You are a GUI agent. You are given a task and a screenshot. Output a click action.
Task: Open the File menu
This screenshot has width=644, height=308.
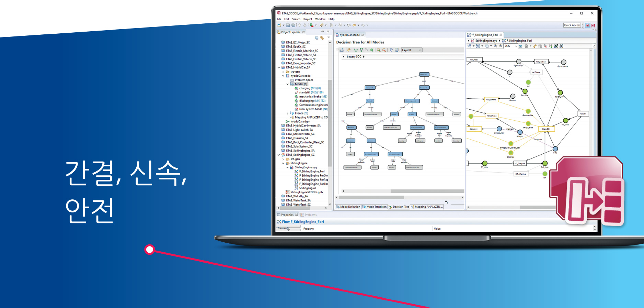(x=279, y=19)
